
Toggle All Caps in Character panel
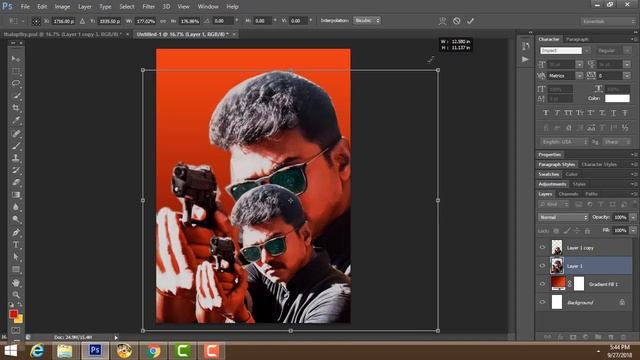pyautogui.click(x=568, y=113)
